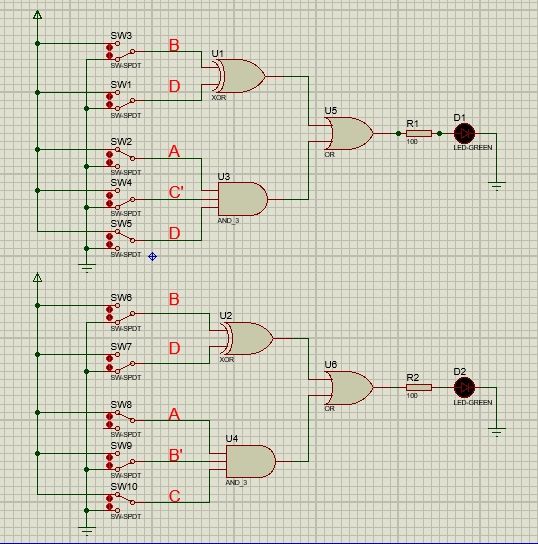Select the power terminal above SW6

[37, 277]
